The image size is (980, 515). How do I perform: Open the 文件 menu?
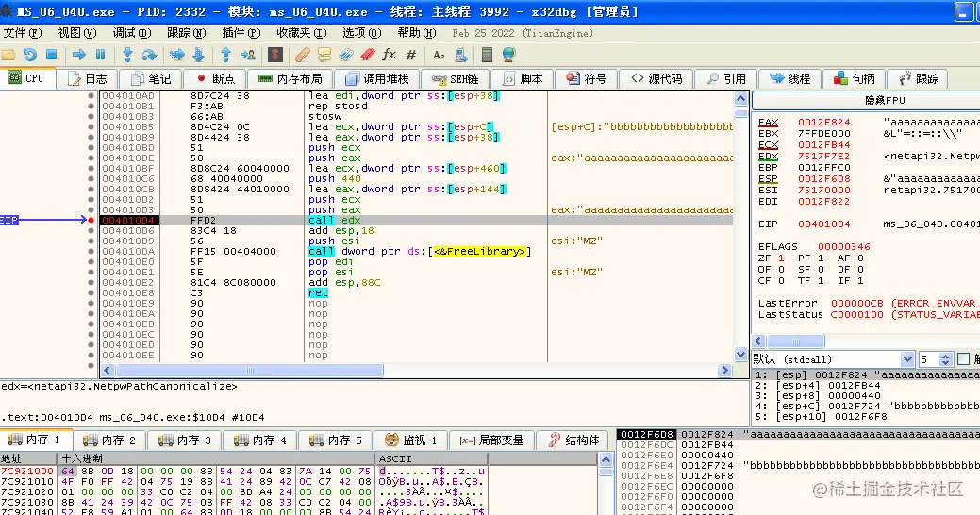[x=23, y=33]
